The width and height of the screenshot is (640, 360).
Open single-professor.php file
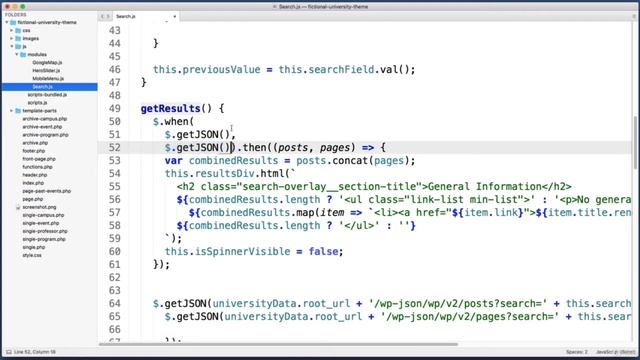(x=45, y=231)
